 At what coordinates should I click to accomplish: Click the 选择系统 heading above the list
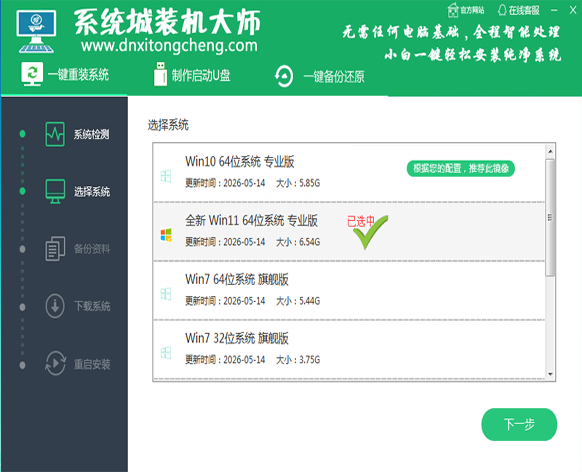point(168,125)
